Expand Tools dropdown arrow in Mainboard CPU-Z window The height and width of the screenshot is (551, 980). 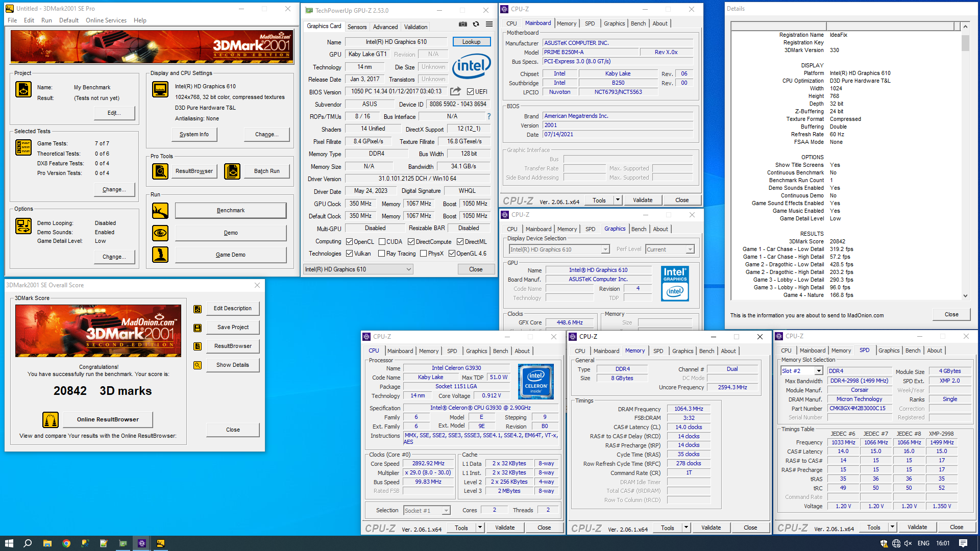click(x=618, y=200)
